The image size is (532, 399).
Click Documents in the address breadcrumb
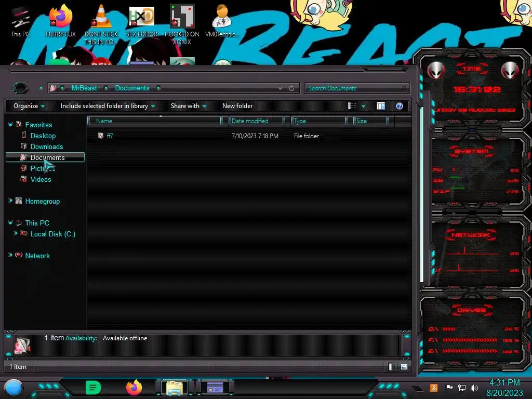pyautogui.click(x=132, y=88)
